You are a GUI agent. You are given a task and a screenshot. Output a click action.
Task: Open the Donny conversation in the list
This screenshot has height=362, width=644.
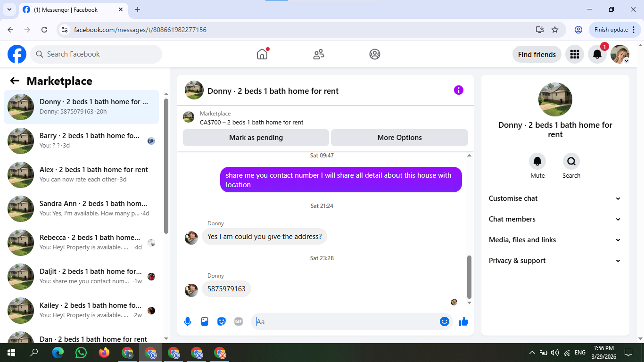click(x=82, y=107)
